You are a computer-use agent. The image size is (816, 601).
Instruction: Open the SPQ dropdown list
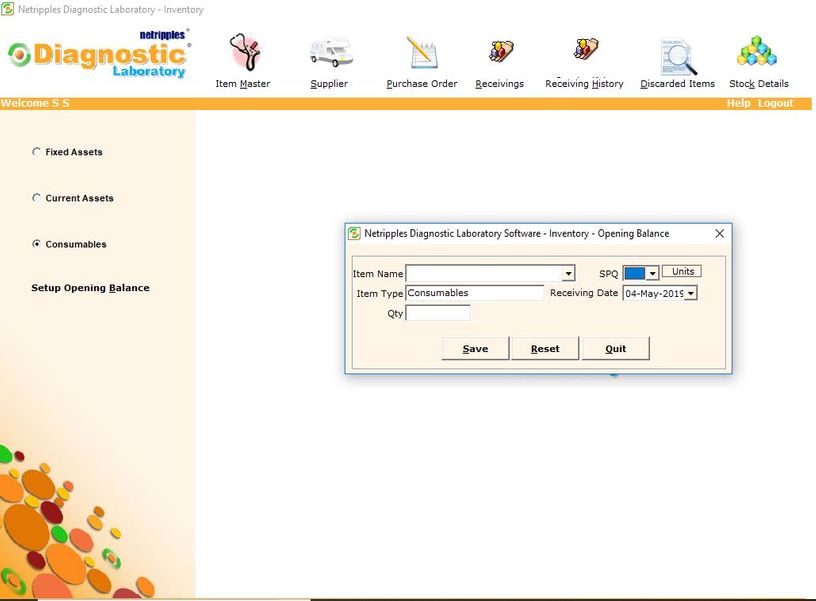(653, 273)
